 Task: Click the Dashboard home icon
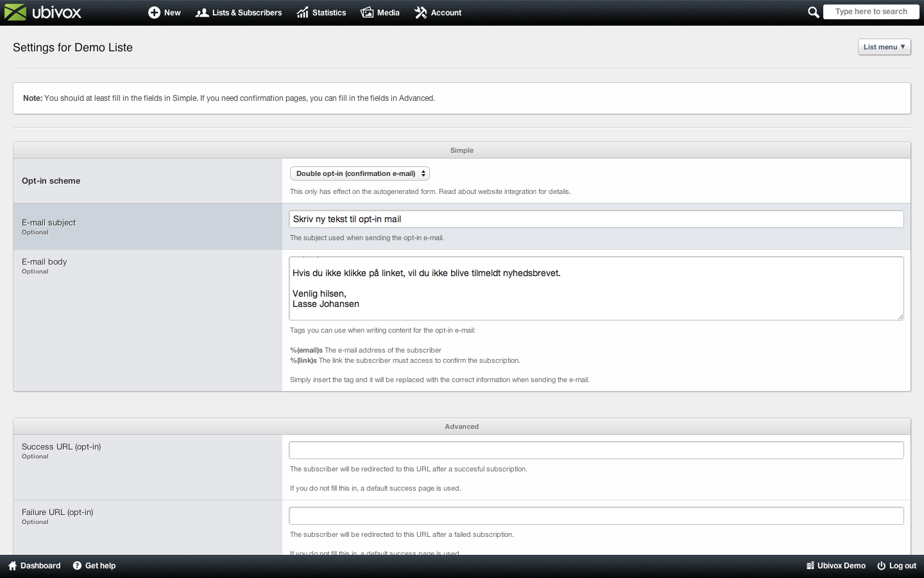12,566
